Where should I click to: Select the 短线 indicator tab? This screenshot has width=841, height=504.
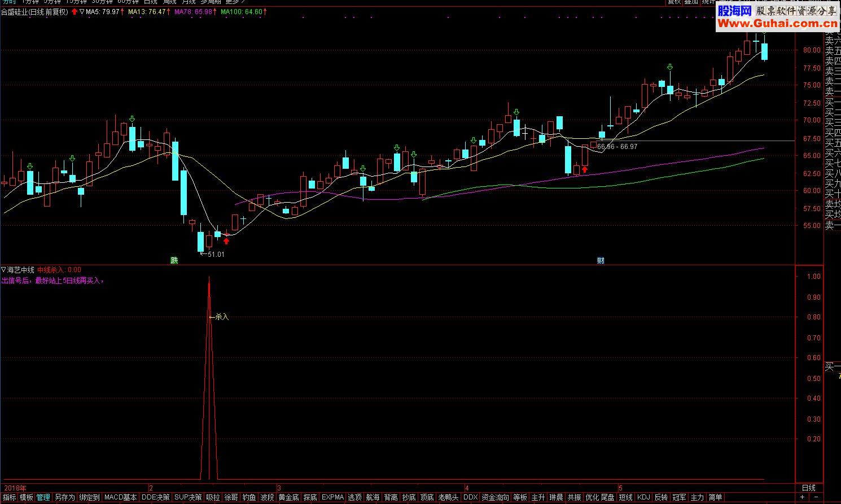(x=625, y=497)
